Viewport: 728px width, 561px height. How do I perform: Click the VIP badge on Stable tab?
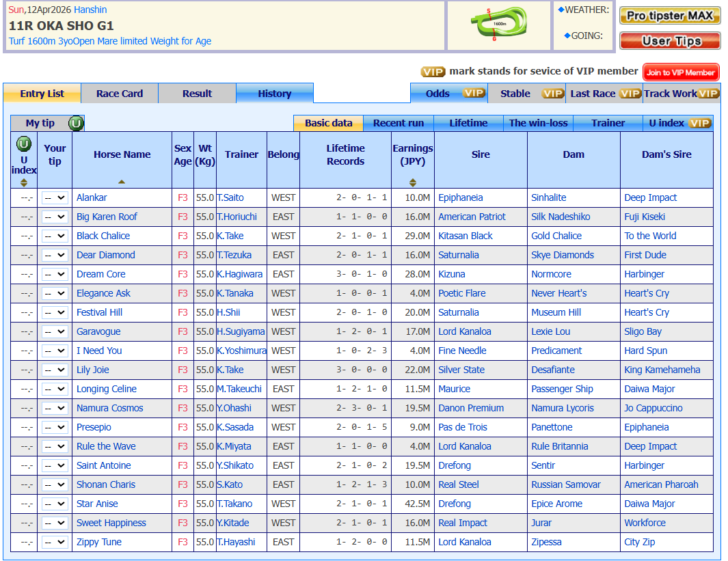pos(552,93)
